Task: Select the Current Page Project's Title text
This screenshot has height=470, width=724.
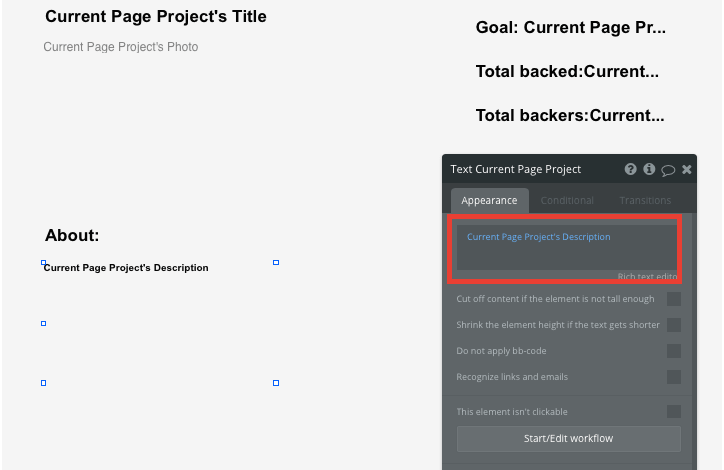Action: tap(156, 17)
